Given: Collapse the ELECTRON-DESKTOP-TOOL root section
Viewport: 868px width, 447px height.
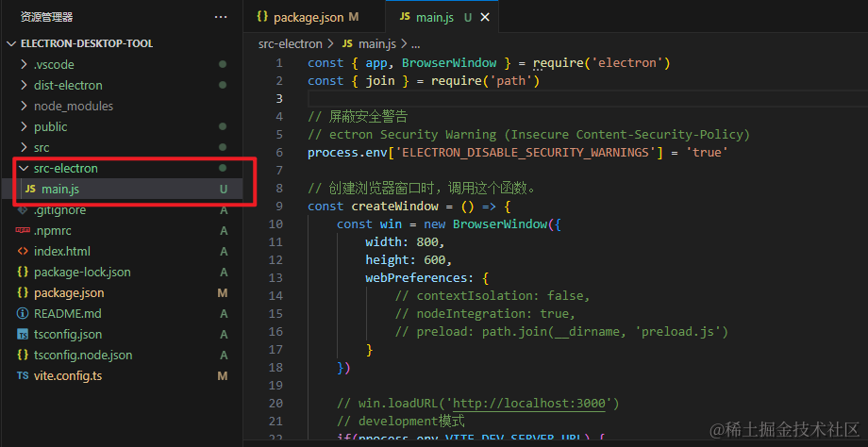Looking at the screenshot, I should [x=11, y=43].
